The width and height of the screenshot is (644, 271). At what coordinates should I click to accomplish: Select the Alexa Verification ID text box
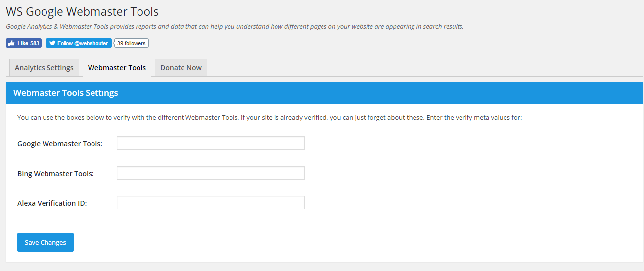click(211, 203)
